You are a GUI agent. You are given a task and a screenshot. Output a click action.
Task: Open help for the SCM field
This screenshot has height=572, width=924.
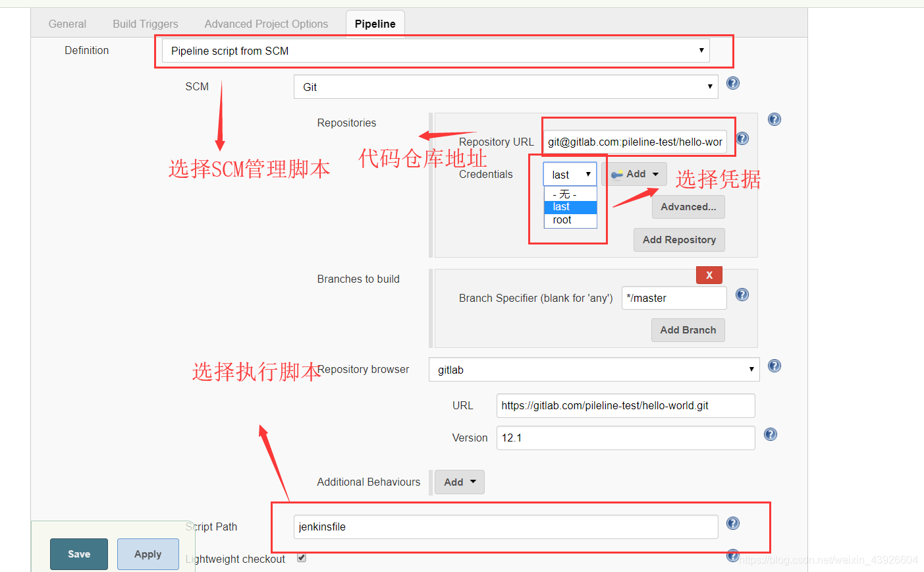(x=732, y=83)
